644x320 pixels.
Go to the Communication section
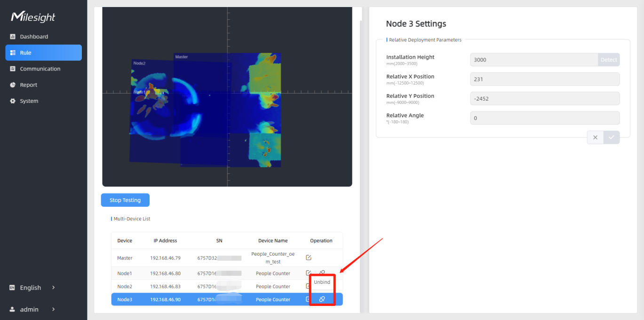40,69
